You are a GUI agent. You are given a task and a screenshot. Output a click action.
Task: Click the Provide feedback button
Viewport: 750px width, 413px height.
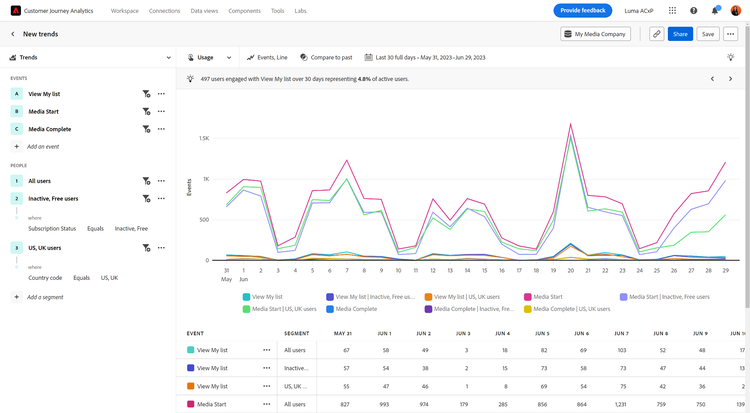coord(582,11)
